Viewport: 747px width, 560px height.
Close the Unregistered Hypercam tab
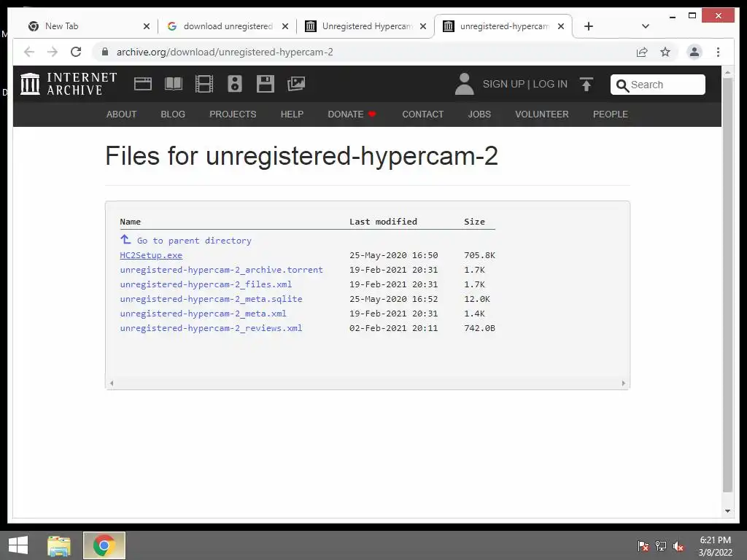coord(423,26)
